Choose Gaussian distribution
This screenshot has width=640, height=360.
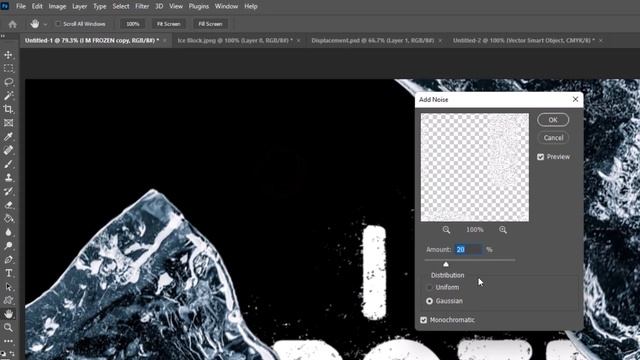tap(429, 301)
